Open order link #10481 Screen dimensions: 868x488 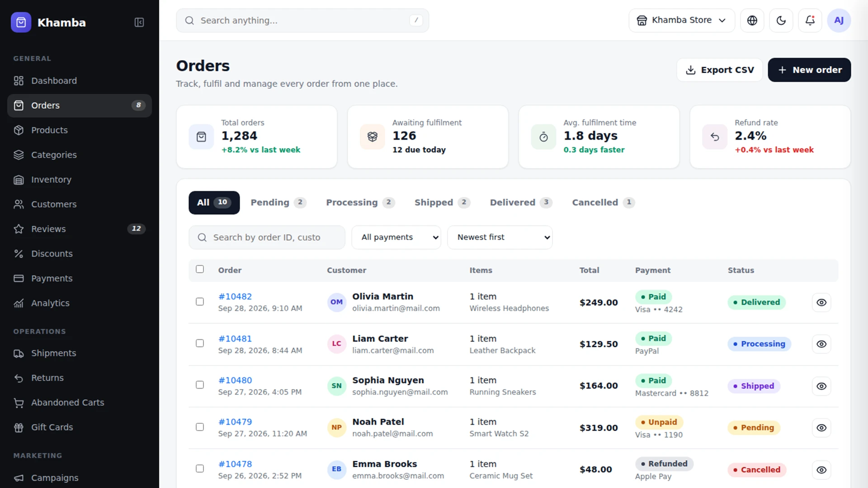[x=235, y=338]
